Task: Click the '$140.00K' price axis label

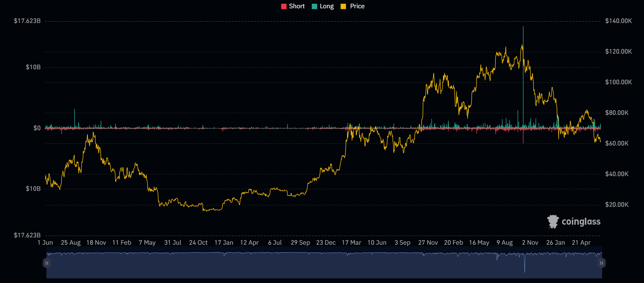Action: click(x=619, y=21)
